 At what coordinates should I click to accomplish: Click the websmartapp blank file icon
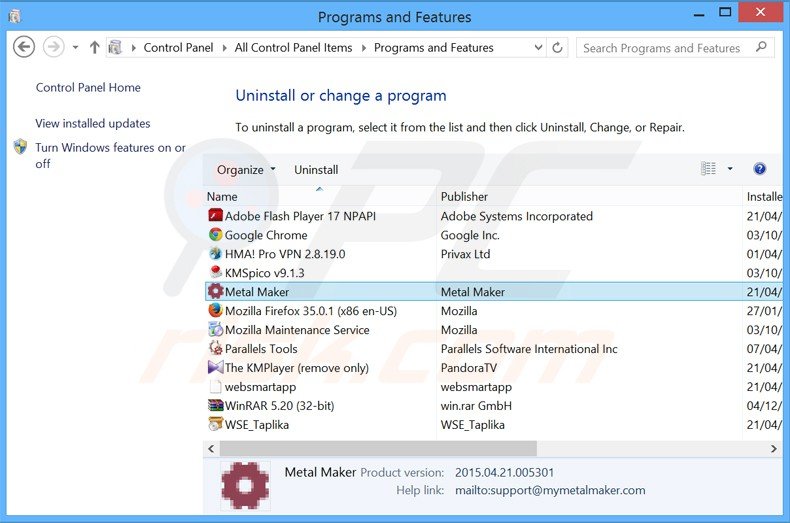(x=216, y=386)
